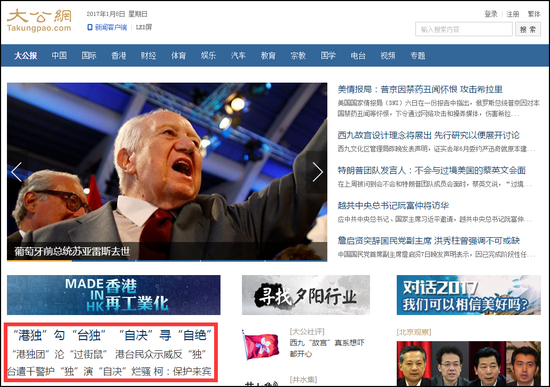Open the [北京观察] section label
The height and width of the screenshot is (387, 550).
click(x=414, y=332)
